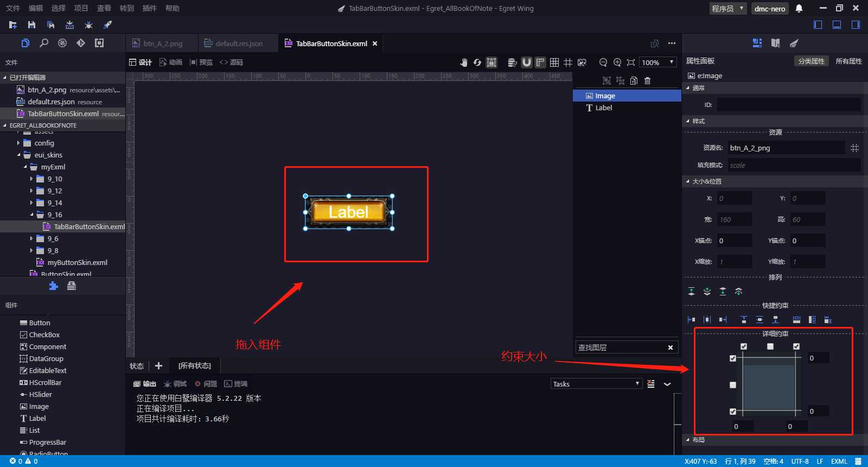868x467 pixels.
Task: Toggle the magnet snapping icon
Action: click(526, 62)
